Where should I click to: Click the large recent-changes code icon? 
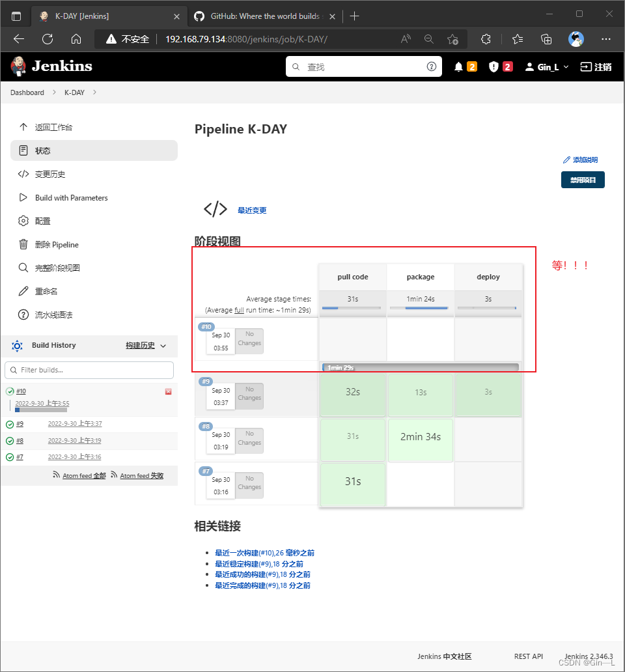coord(215,209)
